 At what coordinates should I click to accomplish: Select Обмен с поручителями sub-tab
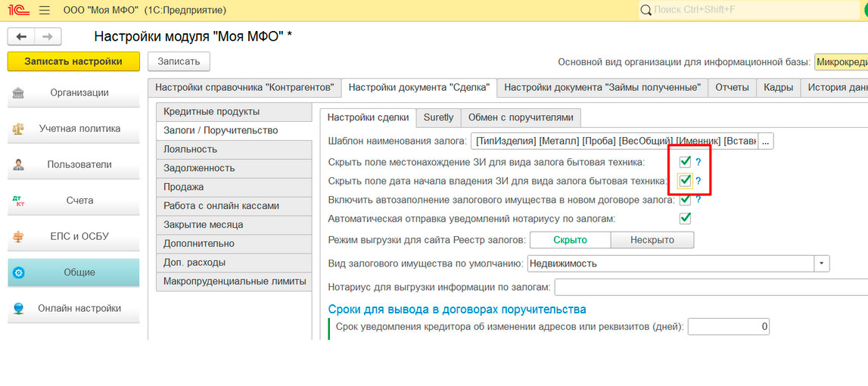click(521, 117)
